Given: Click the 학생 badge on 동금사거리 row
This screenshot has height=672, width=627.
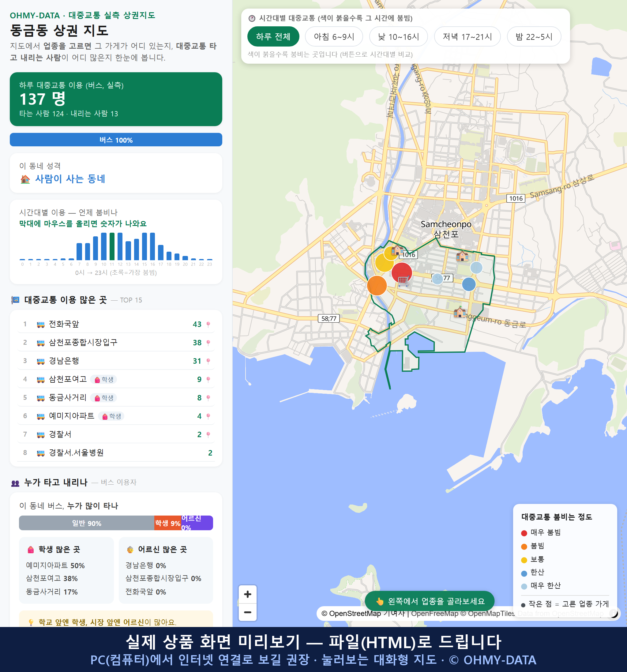Looking at the screenshot, I should [x=104, y=397].
